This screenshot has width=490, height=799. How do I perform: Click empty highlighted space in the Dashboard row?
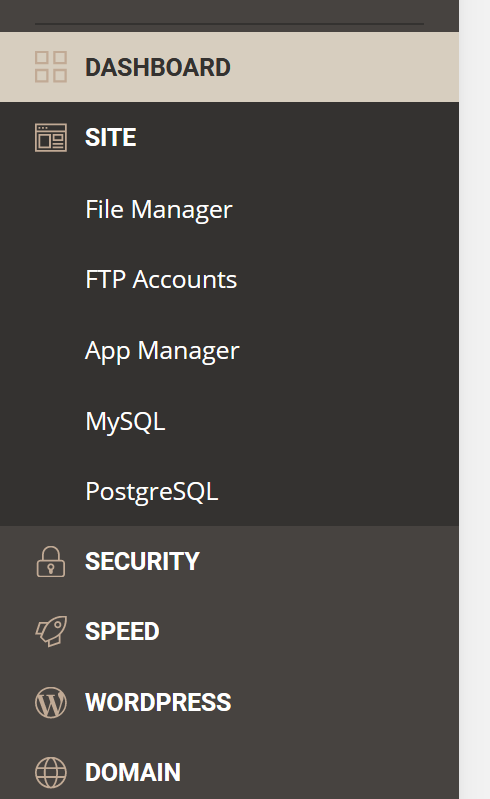coord(346,67)
